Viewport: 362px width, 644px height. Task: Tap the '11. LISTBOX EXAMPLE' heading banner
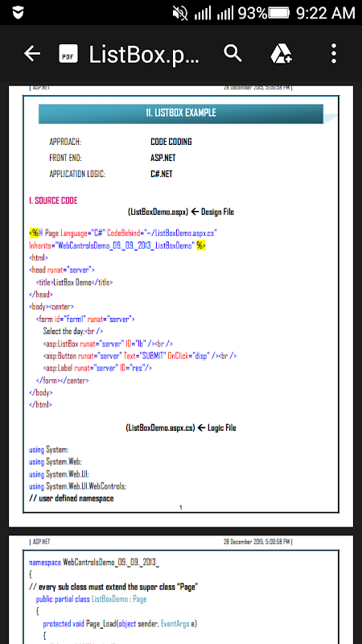point(181,114)
